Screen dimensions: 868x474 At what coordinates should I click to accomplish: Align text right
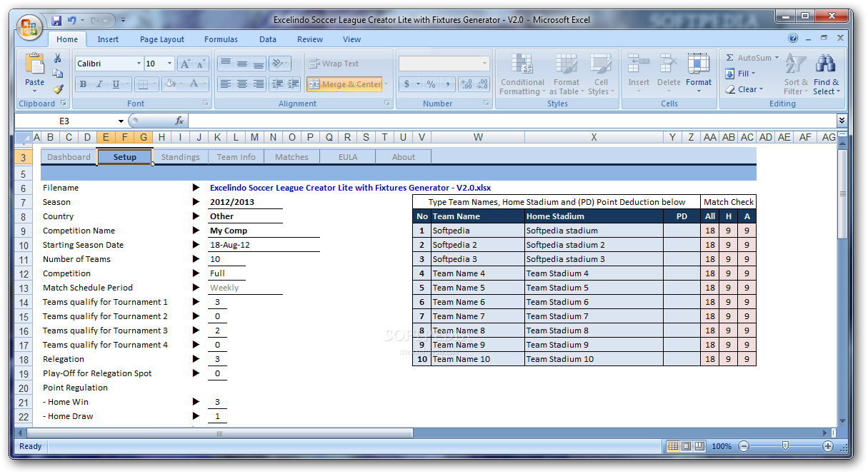259,84
